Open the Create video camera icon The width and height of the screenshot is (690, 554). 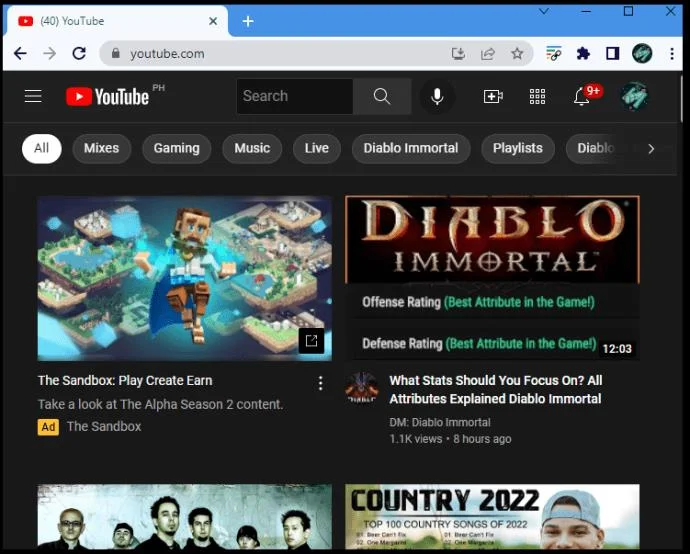pos(493,96)
